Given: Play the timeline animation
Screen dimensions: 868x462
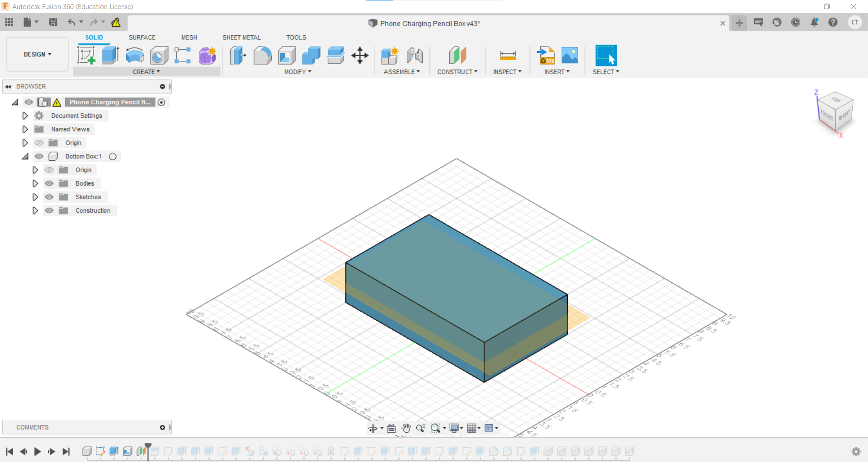Looking at the screenshot, I should point(38,451).
